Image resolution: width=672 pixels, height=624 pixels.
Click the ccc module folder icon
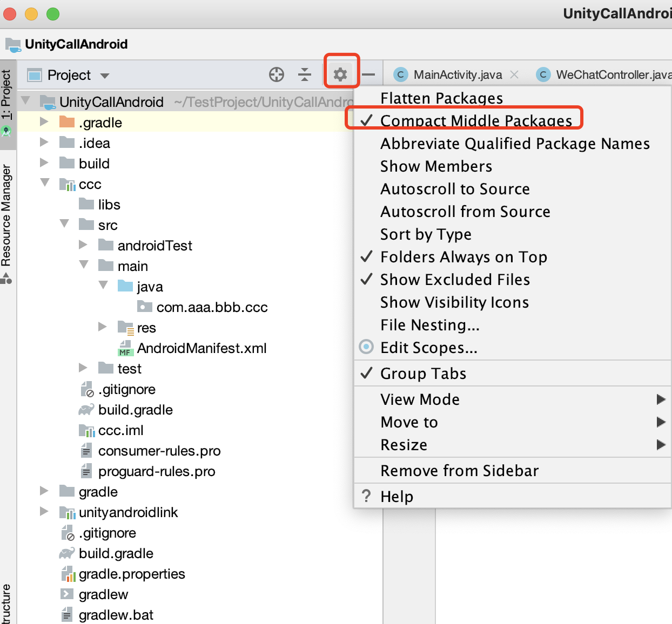(x=67, y=184)
